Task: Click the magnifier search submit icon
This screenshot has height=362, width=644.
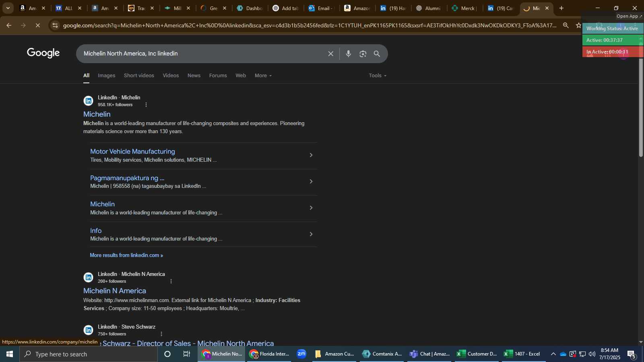Action: [x=377, y=53]
